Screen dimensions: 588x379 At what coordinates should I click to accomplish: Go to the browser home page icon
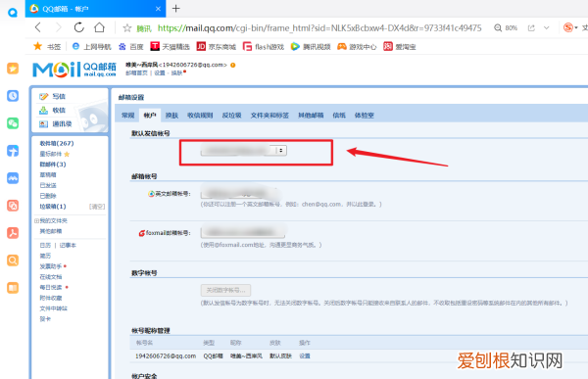click(x=99, y=27)
